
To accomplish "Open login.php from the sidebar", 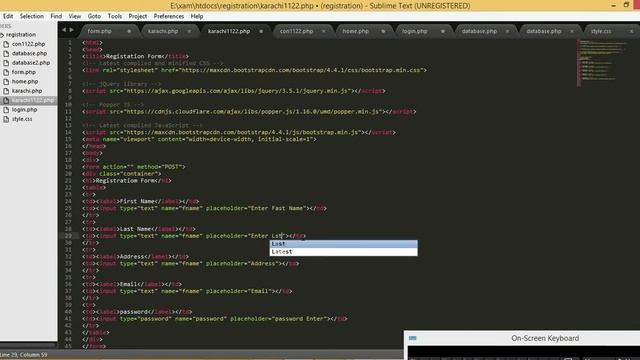I will coord(24,110).
